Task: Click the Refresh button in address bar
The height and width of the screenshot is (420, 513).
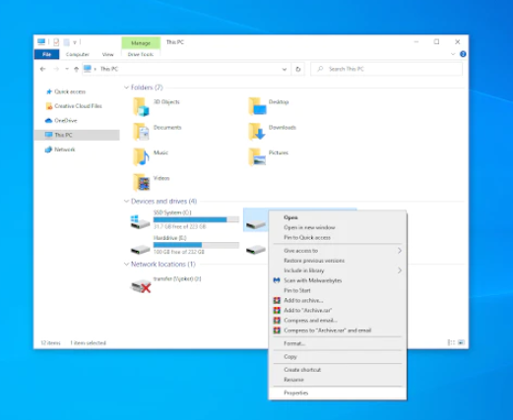Action: 298,69
